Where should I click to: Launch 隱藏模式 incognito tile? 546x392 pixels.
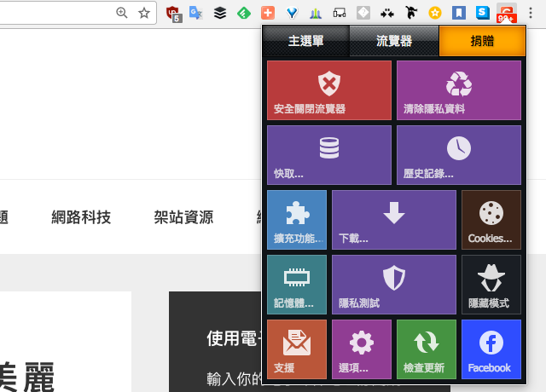coord(491,285)
